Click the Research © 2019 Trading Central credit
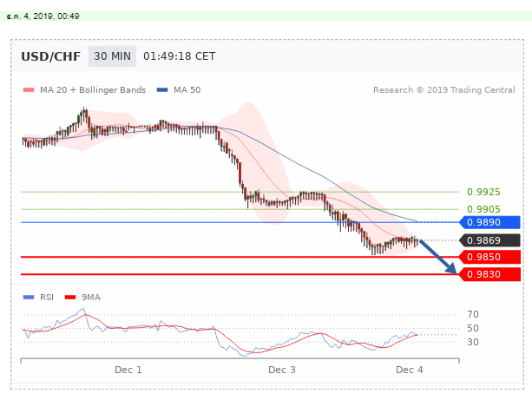The image size is (532, 400). click(x=444, y=90)
